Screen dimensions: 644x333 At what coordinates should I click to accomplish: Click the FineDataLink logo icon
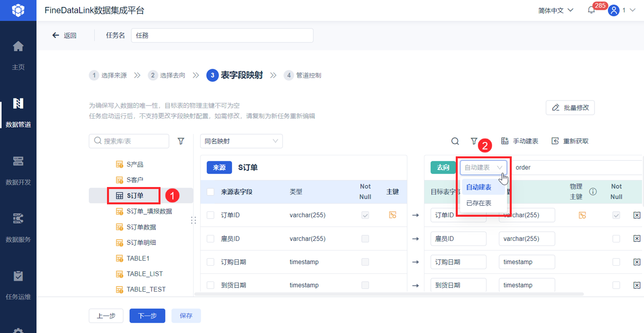click(x=18, y=10)
